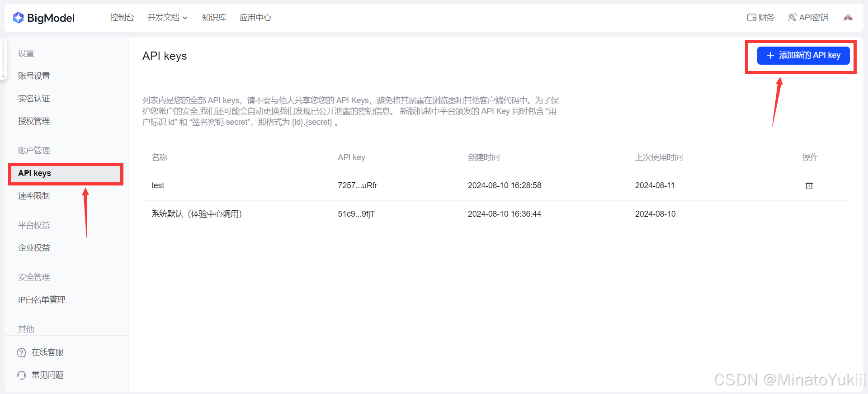Click the 账户管理 section heading
This screenshot has height=394, width=868.
34,151
